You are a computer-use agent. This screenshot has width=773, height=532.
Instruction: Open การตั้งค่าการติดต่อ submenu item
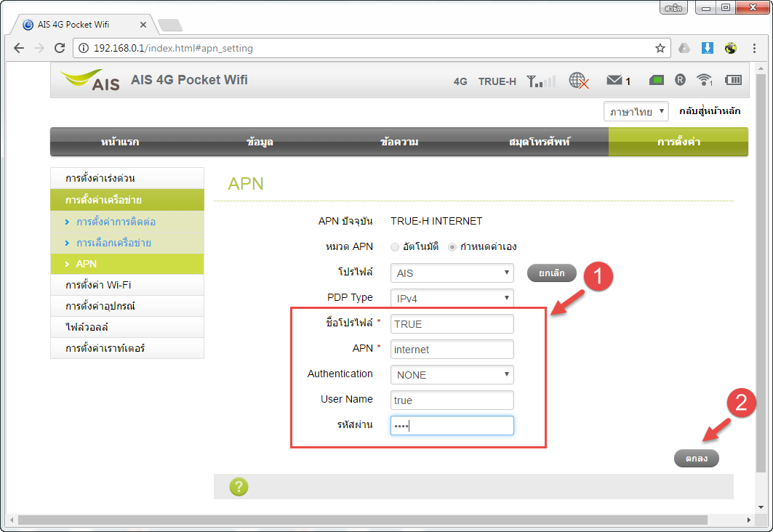[x=127, y=222]
